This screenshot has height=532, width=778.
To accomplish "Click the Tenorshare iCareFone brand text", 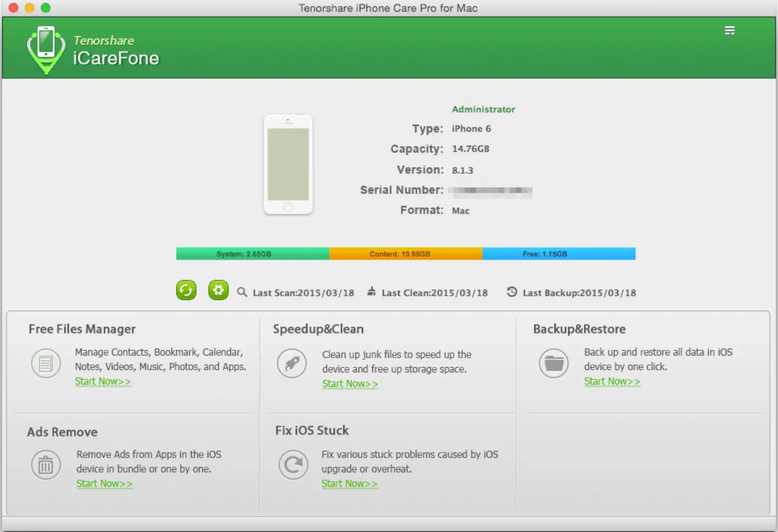I will point(116,51).
